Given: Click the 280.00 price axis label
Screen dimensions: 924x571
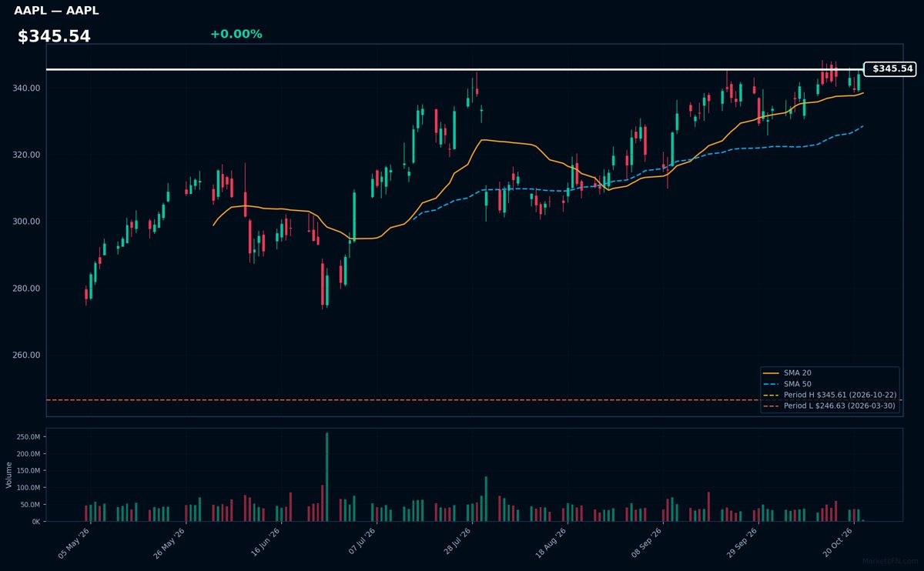Looking at the screenshot, I should [x=27, y=289].
